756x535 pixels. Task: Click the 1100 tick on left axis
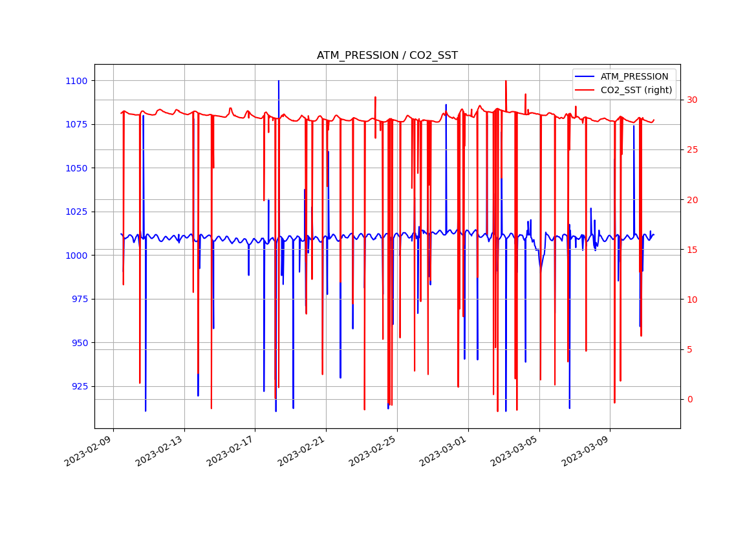click(77, 81)
